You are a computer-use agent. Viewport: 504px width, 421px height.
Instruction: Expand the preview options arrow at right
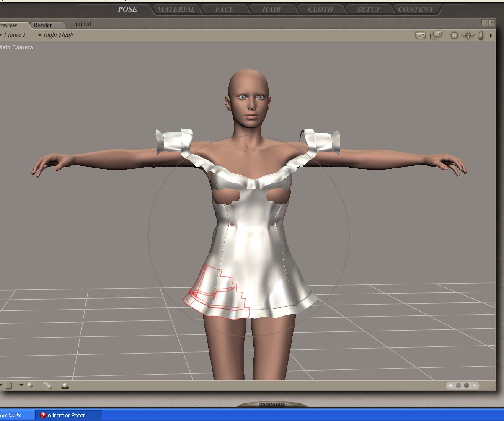491,36
